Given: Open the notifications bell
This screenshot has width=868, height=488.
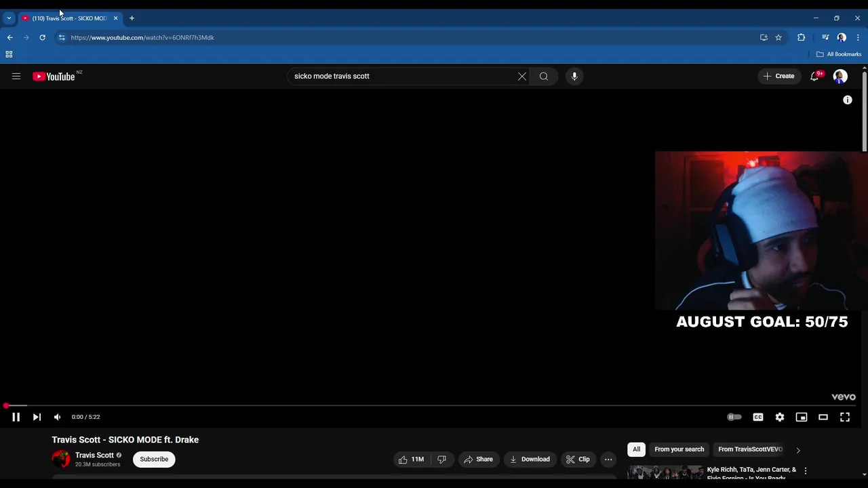Looking at the screenshot, I should (x=814, y=77).
